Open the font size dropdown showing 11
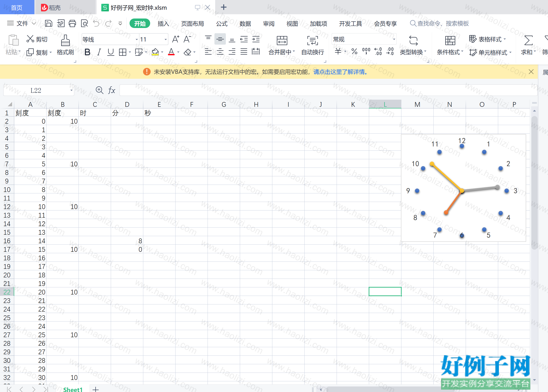548x392 pixels. (166, 39)
